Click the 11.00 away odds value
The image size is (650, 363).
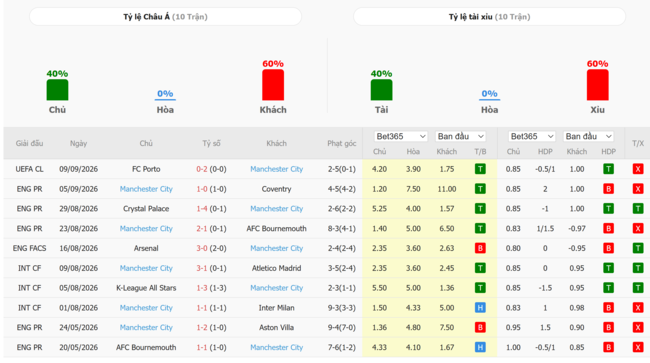(447, 189)
